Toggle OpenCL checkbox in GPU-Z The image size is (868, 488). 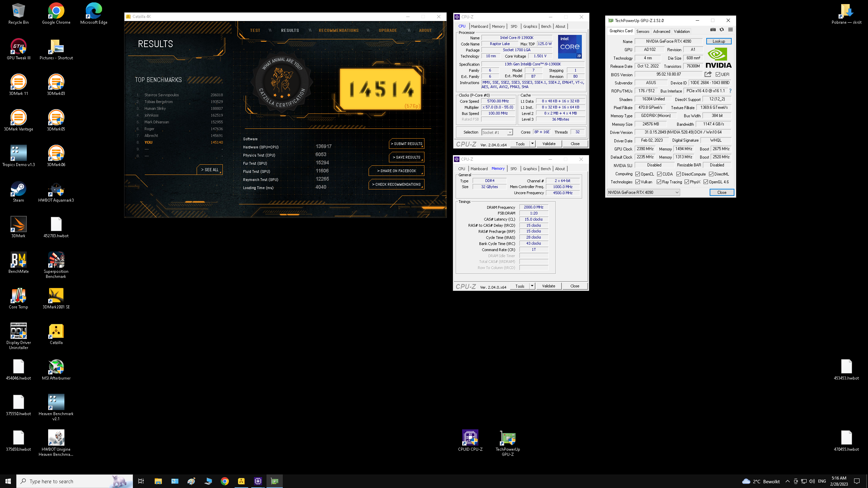point(637,174)
